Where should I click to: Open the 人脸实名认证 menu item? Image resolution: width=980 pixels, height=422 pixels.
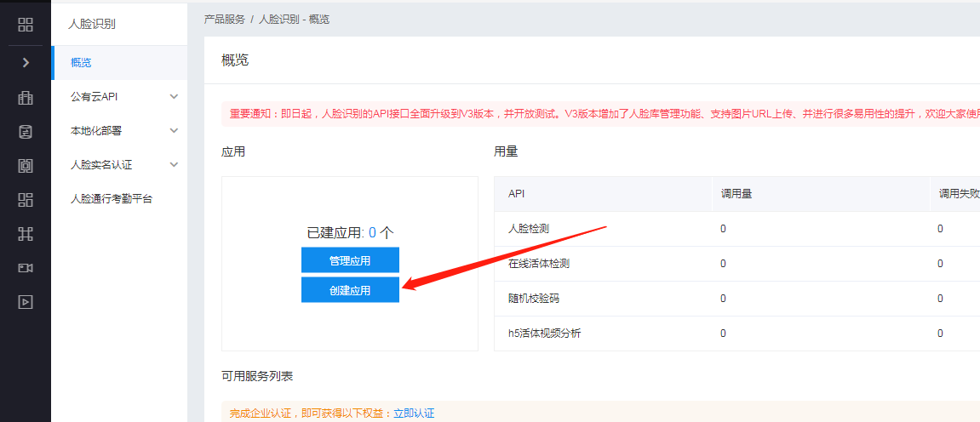tap(119, 165)
